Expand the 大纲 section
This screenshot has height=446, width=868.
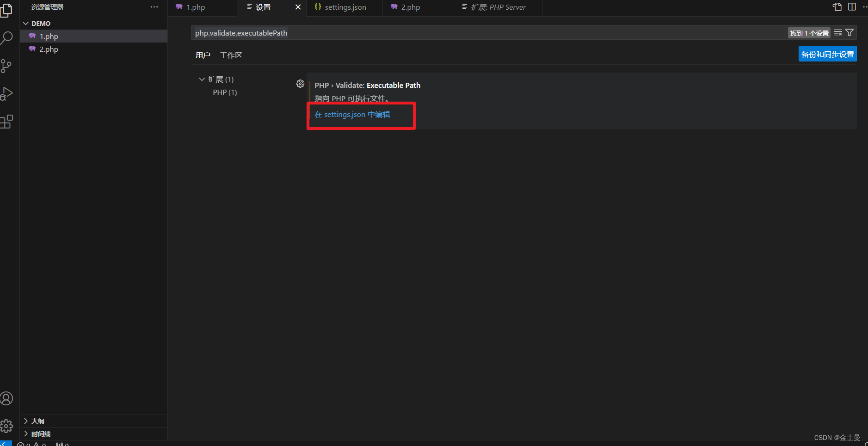click(93, 421)
